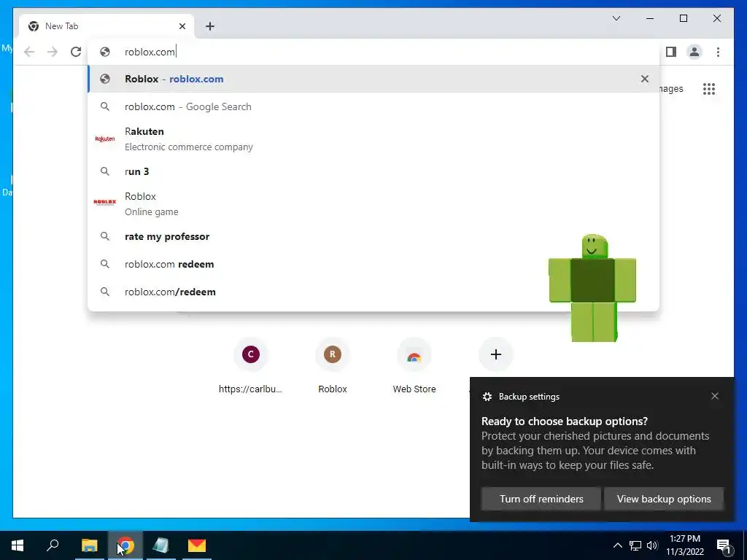The image size is (747, 560).
Task: Open the Roblox shortcut tile
Action: pos(333,367)
